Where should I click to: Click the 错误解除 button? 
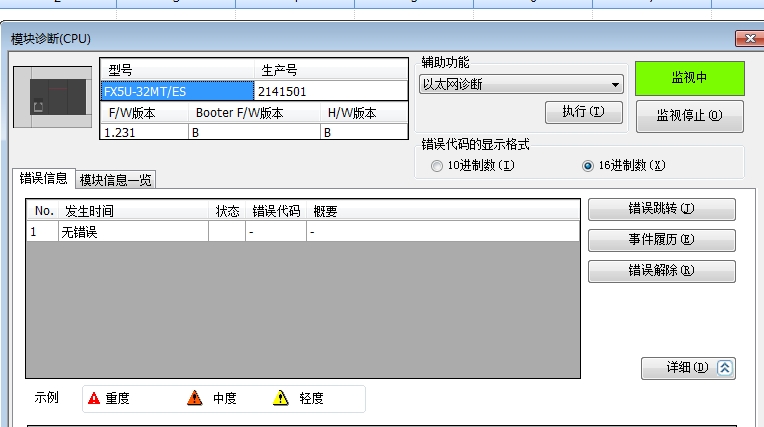click(x=661, y=271)
